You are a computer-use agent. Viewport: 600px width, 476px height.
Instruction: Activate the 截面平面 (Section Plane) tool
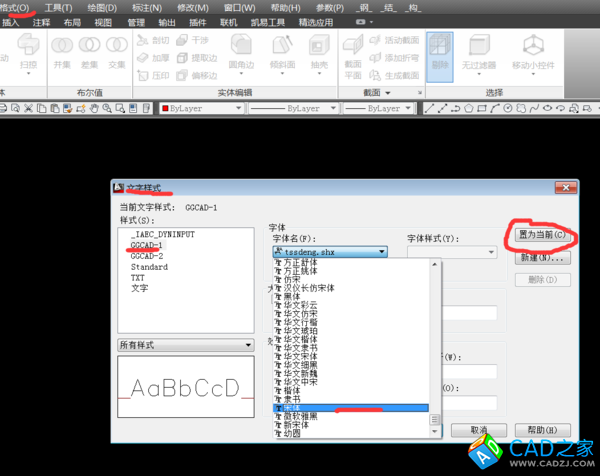[x=353, y=50]
